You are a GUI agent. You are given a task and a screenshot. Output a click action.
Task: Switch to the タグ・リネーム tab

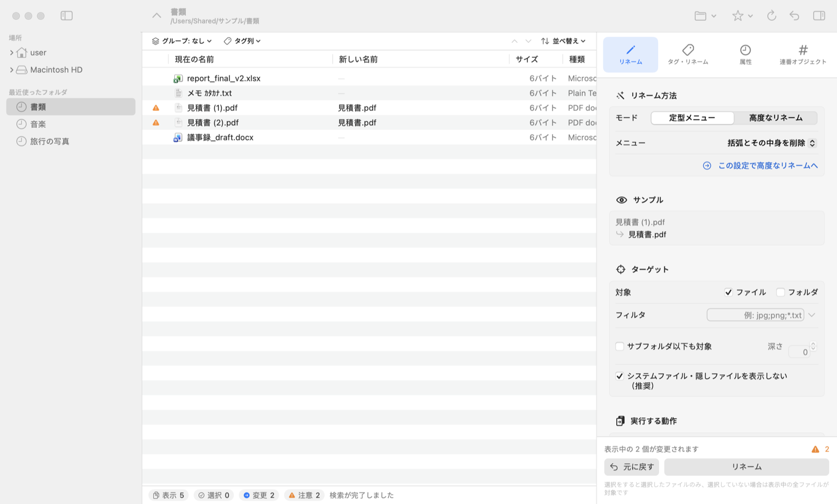(x=688, y=54)
